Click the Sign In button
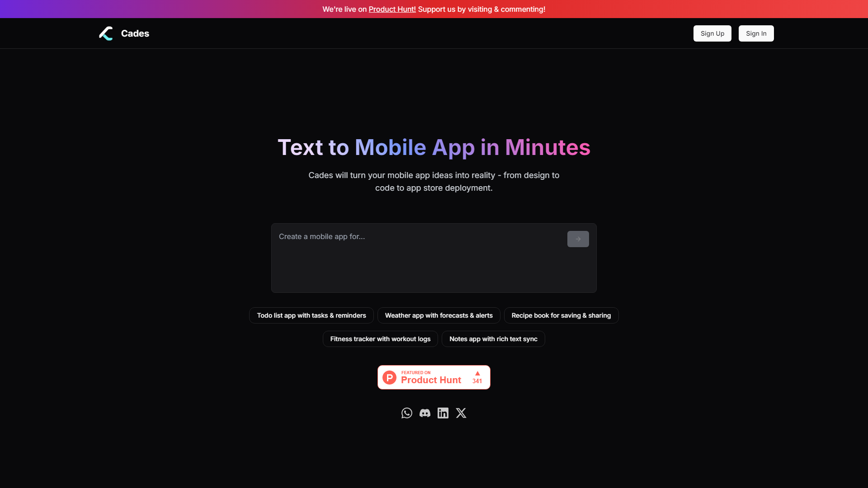 (756, 33)
